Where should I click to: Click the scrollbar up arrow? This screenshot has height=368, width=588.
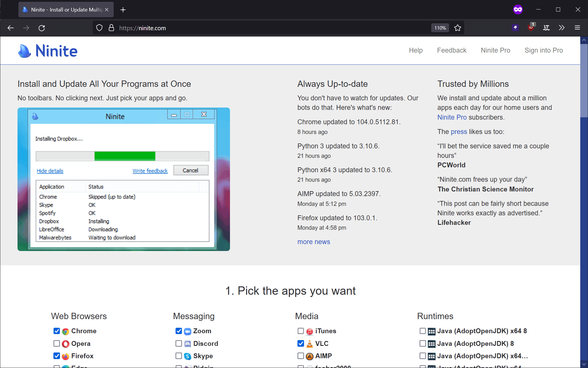(584, 40)
